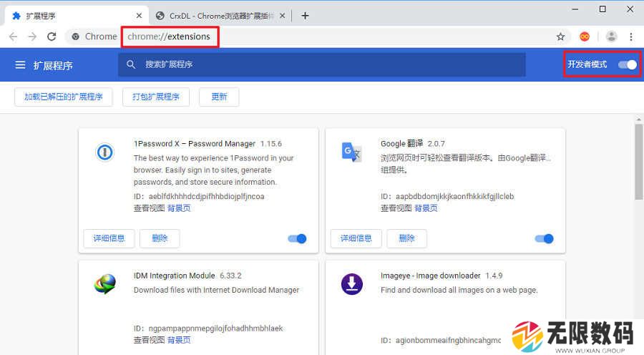This screenshot has height=355, width=644.
Task: Select IDM ID ngpampappnmepgilojfohadhhmbhlaek
Action: pyautogui.click(x=215, y=329)
